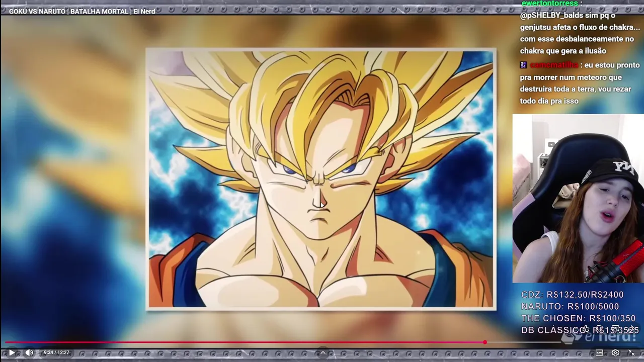Mute the video volume speaker icon
This screenshot has height=362, width=644.
pyautogui.click(x=29, y=352)
